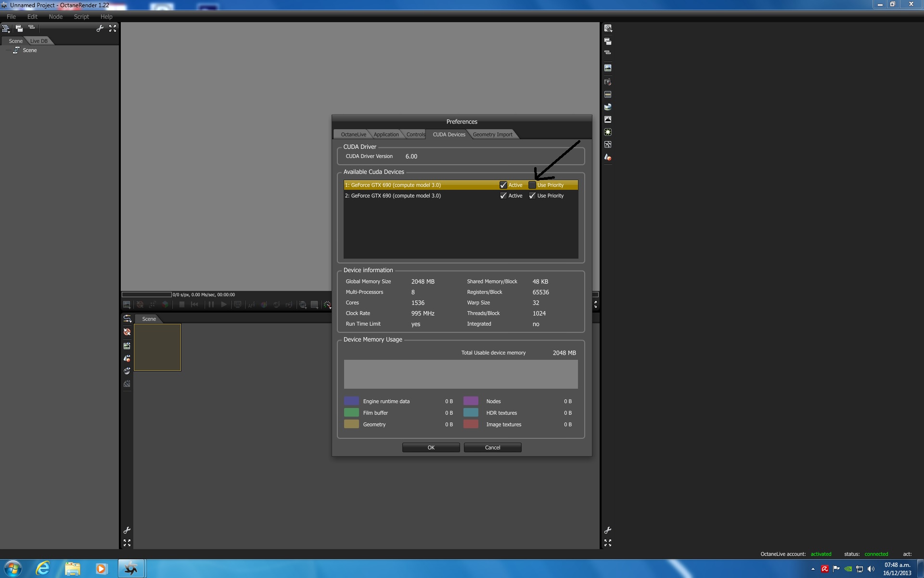Click the wrench icon at the inspector panel bottom
This screenshot has width=924, height=578.
(608, 530)
